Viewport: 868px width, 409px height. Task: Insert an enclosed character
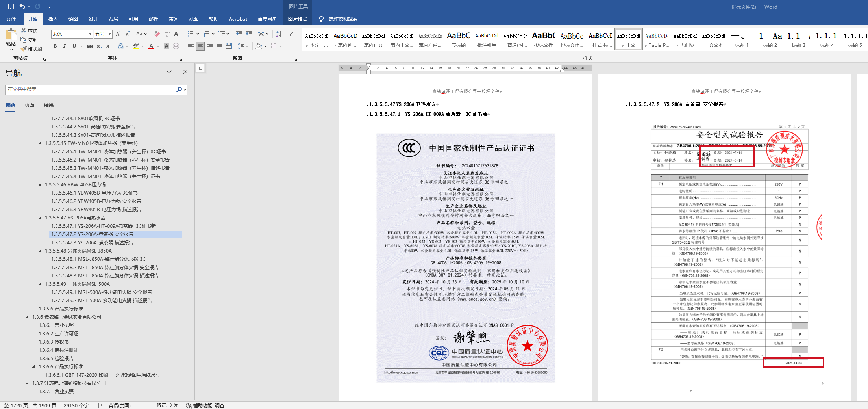coord(176,46)
